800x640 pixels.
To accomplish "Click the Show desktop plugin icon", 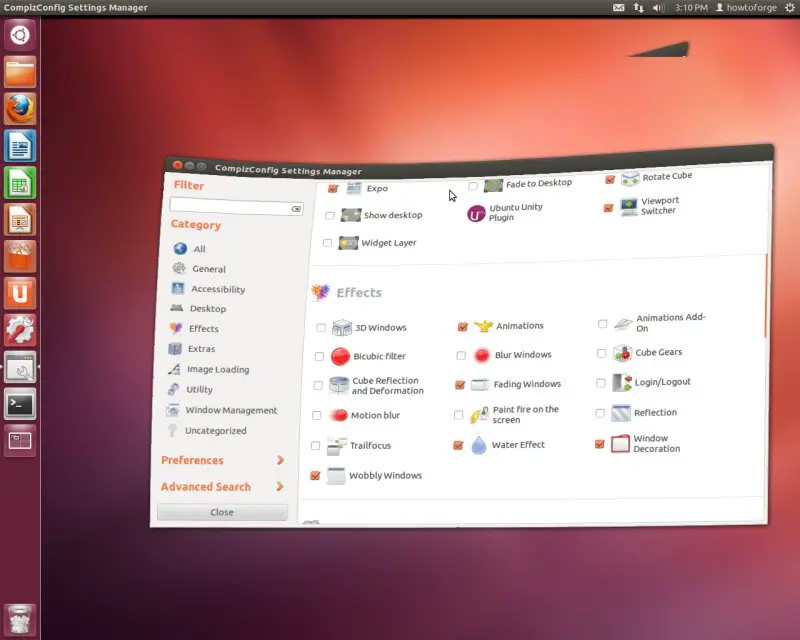I will pos(351,215).
